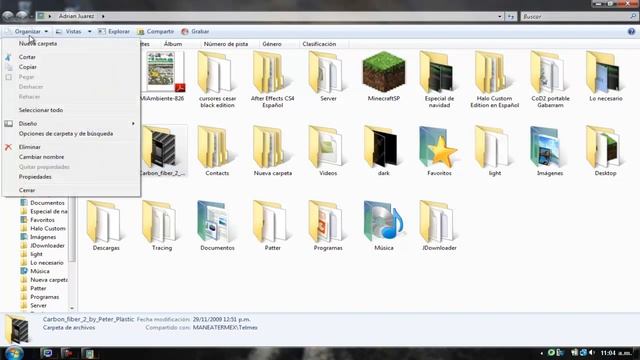Open the Organizar dropdown button
The width and height of the screenshot is (640, 360).
27,31
